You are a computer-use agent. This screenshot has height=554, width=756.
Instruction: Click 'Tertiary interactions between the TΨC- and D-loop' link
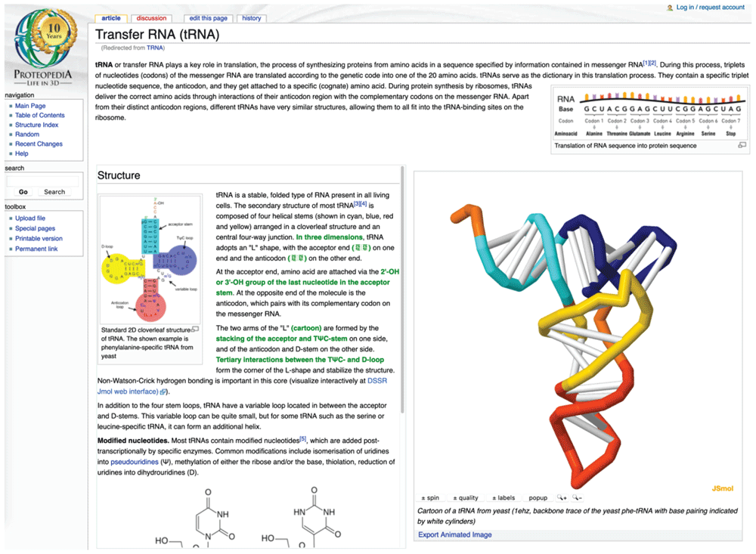point(300,360)
